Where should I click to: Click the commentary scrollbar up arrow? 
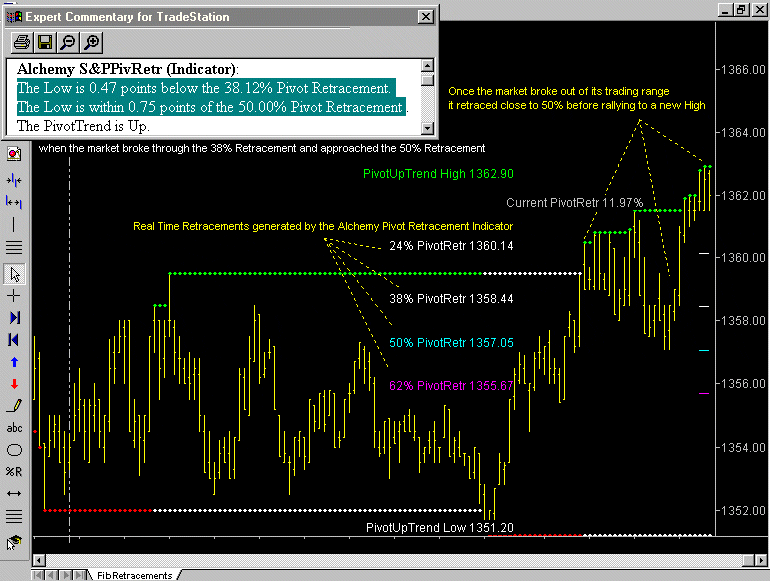click(x=428, y=65)
